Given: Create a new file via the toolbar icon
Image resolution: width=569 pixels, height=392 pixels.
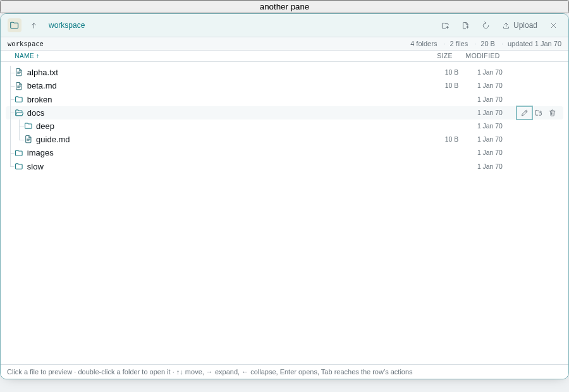Looking at the screenshot, I should 465,25.
